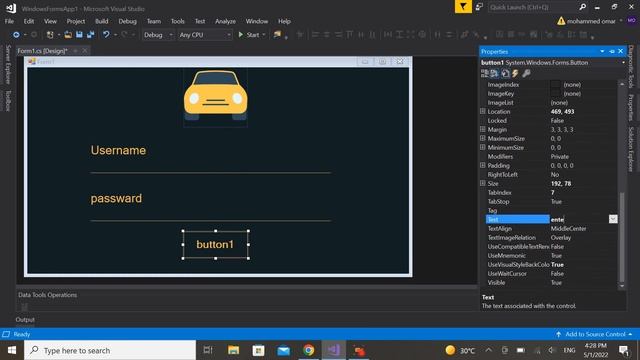The height and width of the screenshot is (360, 640).
Task: Expand the Size property
Action: click(482, 183)
